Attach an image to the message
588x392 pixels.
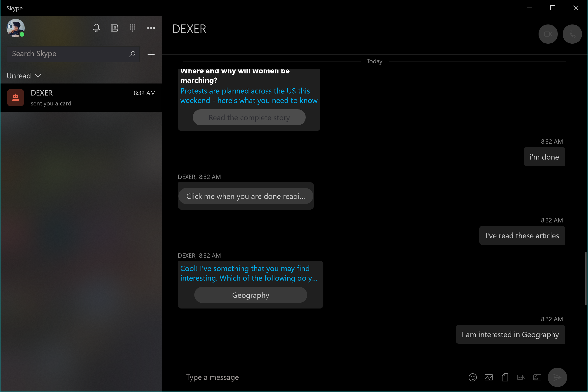coord(489,377)
